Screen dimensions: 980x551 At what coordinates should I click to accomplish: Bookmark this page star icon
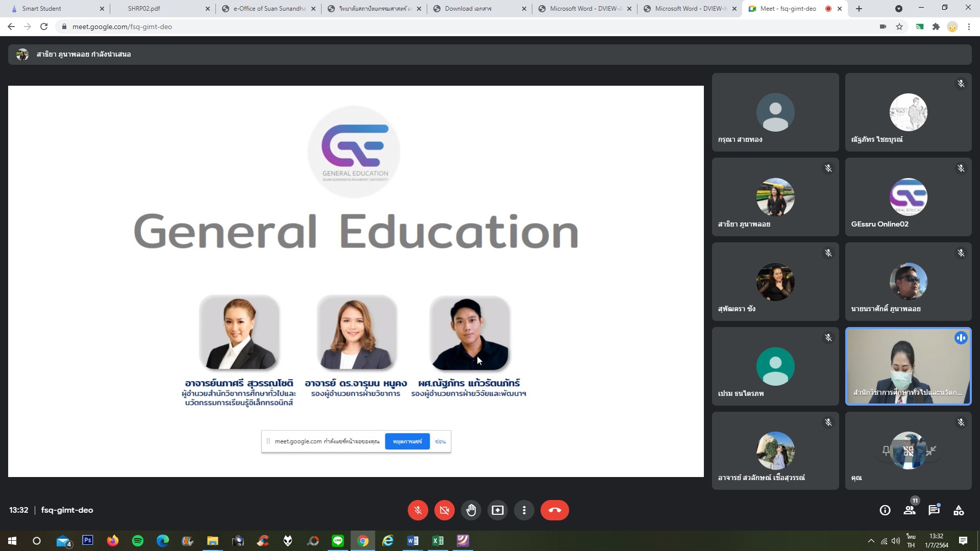(x=899, y=27)
